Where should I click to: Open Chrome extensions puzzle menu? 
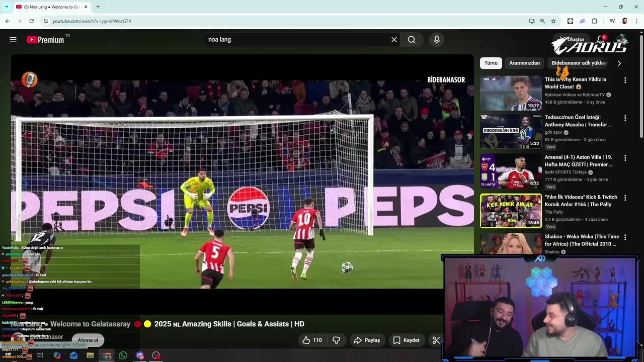click(594, 21)
